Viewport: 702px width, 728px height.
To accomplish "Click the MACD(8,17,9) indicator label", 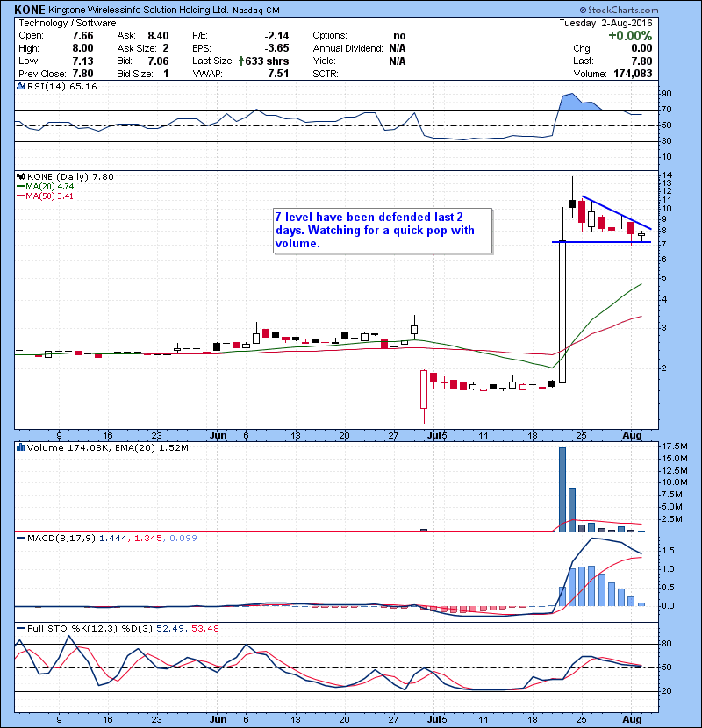I will [61, 539].
